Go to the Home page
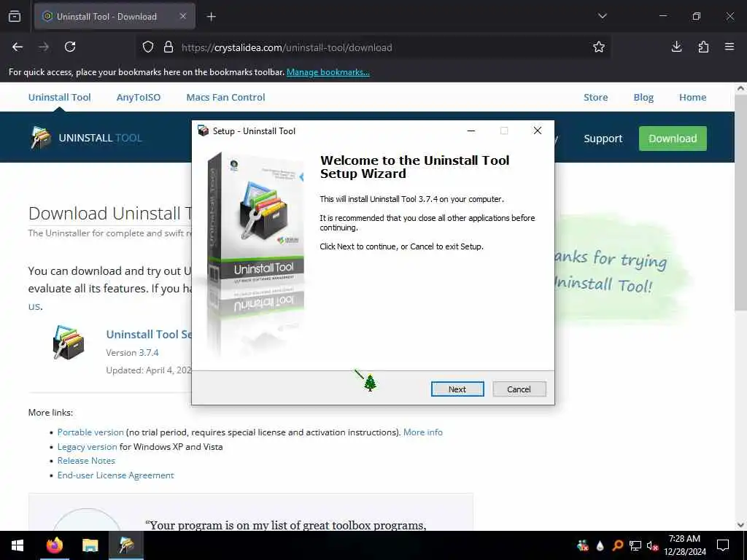 (x=693, y=97)
